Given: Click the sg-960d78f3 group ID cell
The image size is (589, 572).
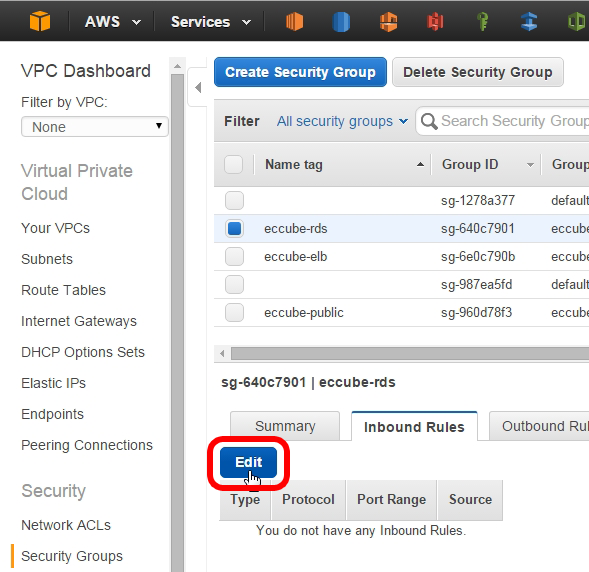Looking at the screenshot, I should (x=477, y=312).
